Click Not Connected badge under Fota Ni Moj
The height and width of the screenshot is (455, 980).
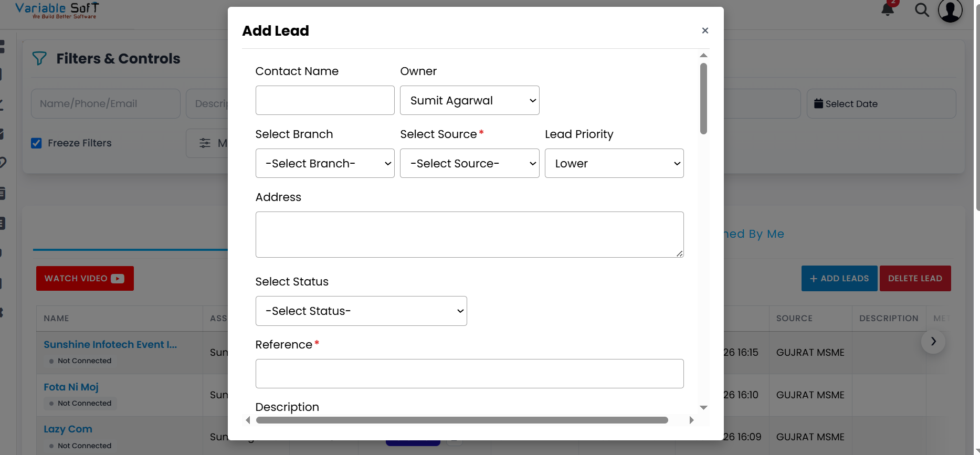pyautogui.click(x=80, y=403)
